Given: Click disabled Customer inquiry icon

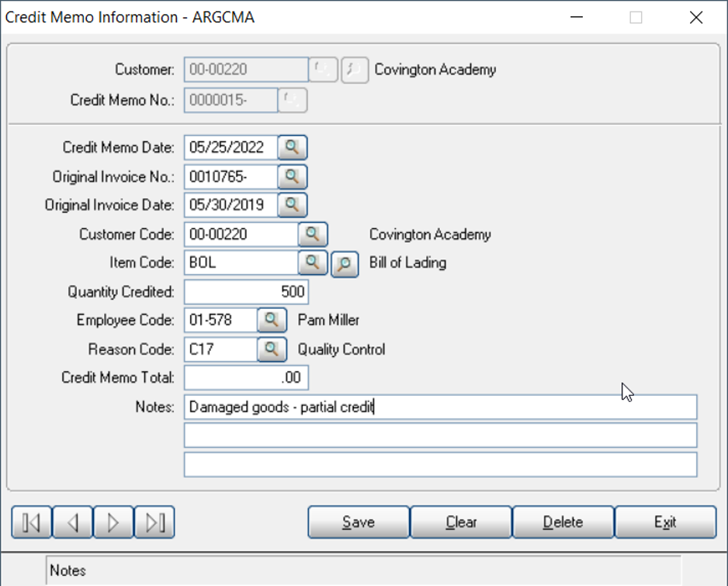Looking at the screenshot, I should (x=355, y=70).
